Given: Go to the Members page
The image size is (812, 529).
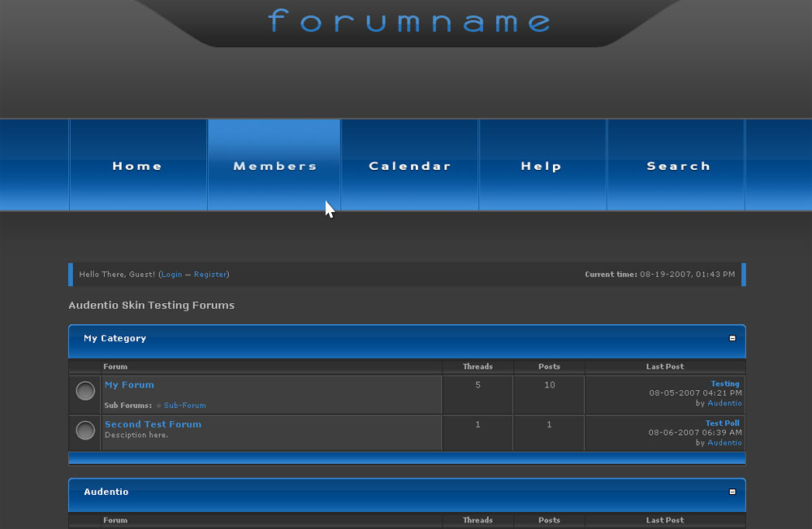Looking at the screenshot, I should [x=274, y=166].
